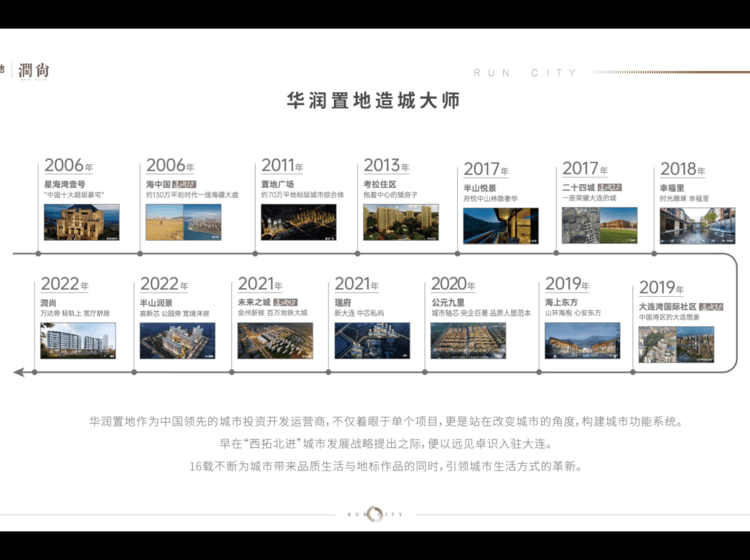
Task: Click the 2020年 timeline year label
Action: tap(454, 285)
